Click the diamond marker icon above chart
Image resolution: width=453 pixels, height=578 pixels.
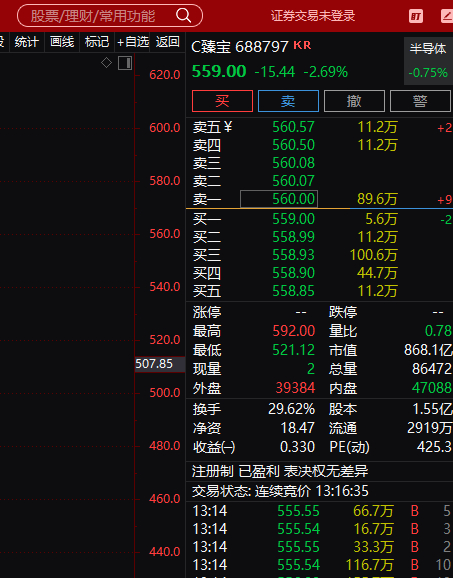tap(107, 63)
